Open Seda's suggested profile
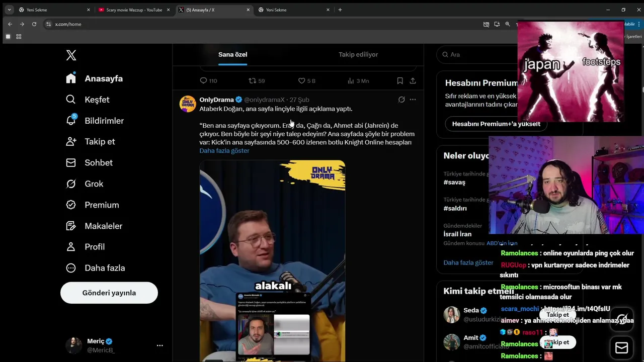 click(471, 310)
